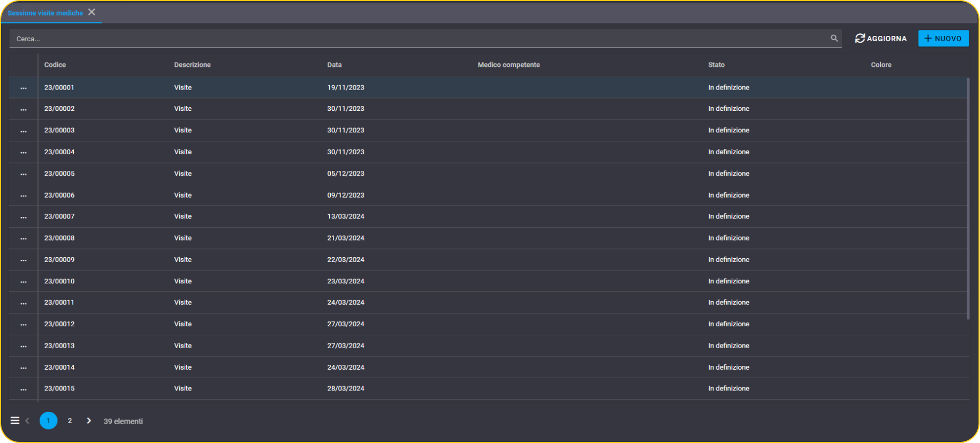Sort by Stato column header
Screen dimensions: 980x443
click(x=716, y=65)
